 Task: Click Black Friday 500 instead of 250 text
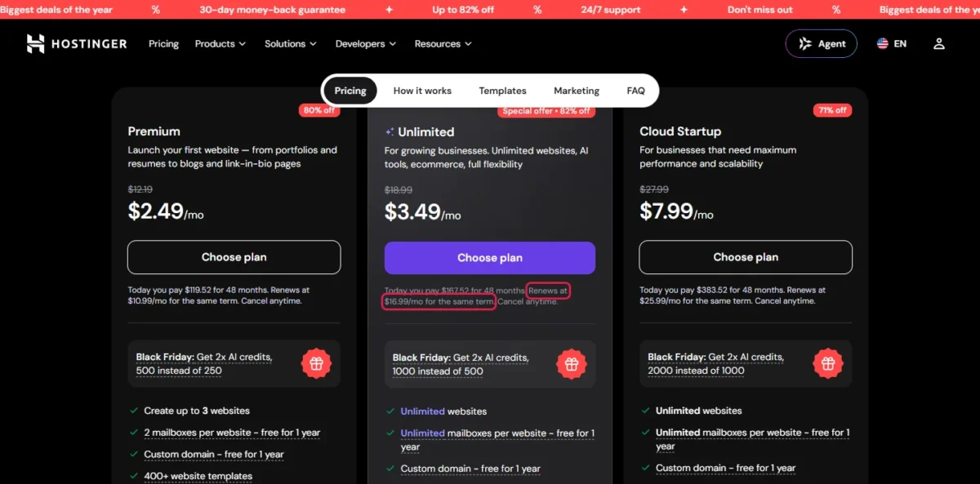coord(204,364)
